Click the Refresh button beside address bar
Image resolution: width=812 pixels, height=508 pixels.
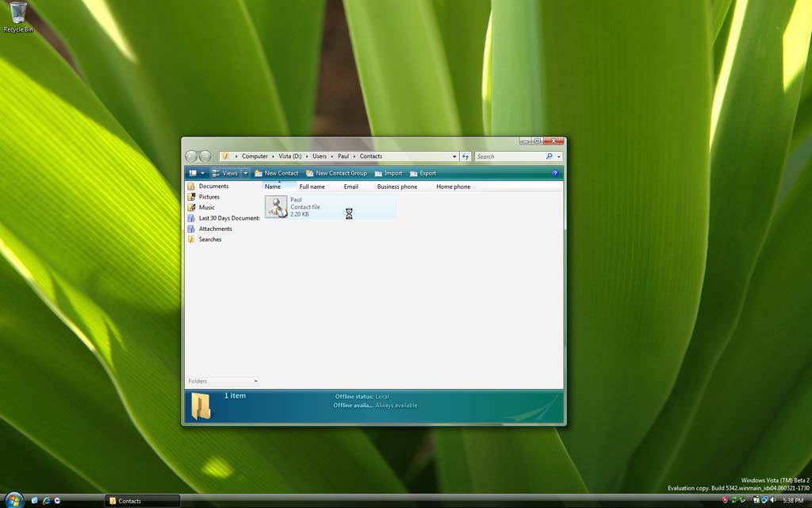coord(465,156)
